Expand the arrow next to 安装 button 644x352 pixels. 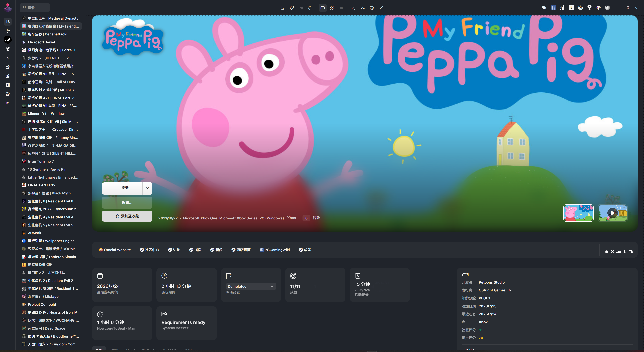coord(148,188)
